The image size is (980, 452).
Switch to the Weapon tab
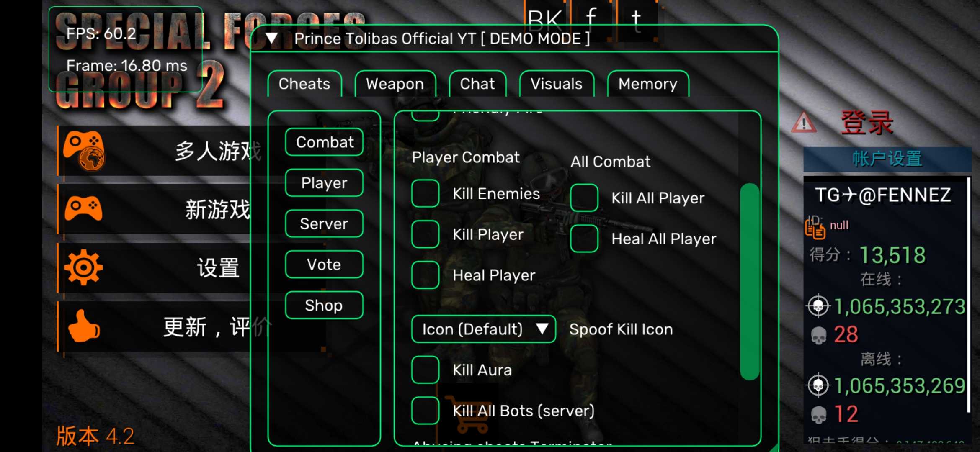coord(395,84)
